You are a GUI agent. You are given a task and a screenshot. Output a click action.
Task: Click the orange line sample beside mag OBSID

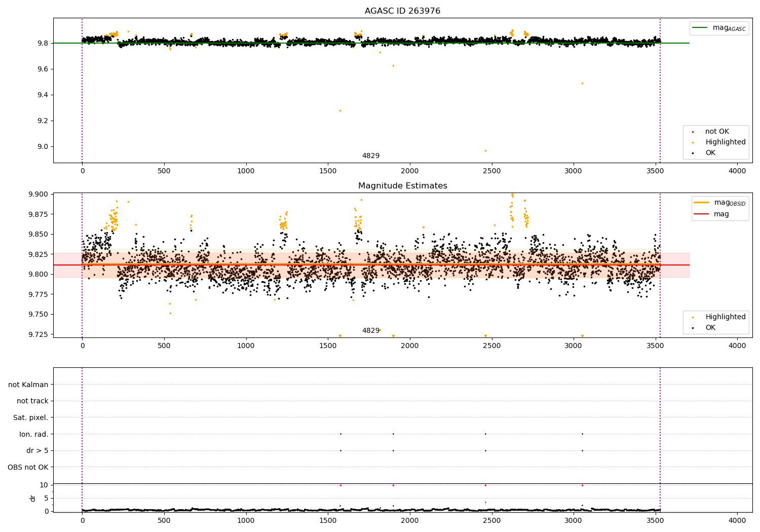click(x=701, y=203)
